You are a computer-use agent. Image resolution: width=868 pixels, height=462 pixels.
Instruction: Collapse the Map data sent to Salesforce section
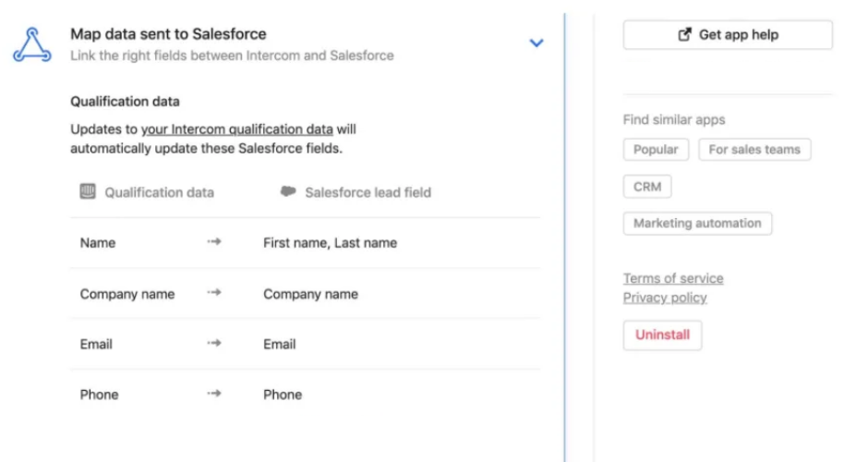pyautogui.click(x=536, y=43)
